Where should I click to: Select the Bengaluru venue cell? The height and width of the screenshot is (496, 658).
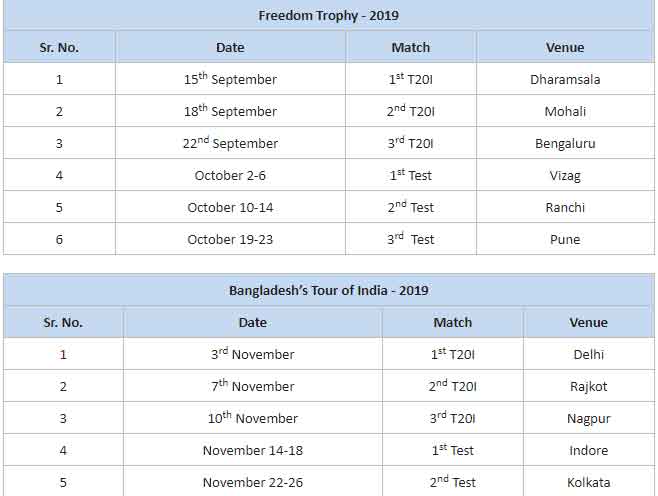tap(565, 144)
